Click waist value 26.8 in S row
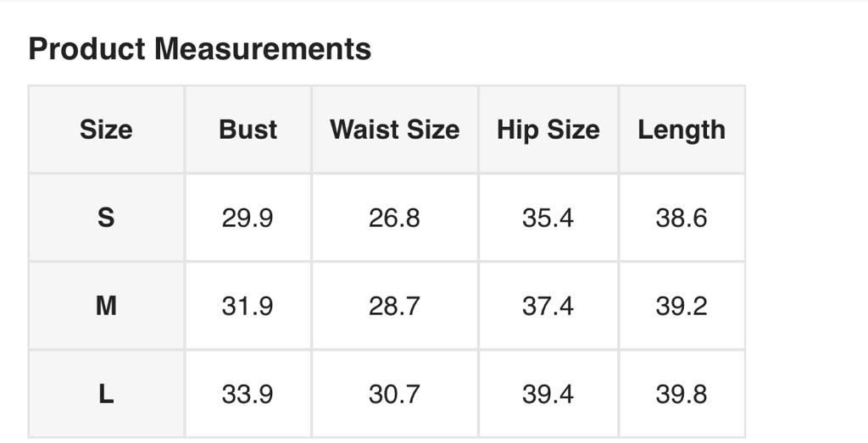868x443 pixels. (x=394, y=218)
